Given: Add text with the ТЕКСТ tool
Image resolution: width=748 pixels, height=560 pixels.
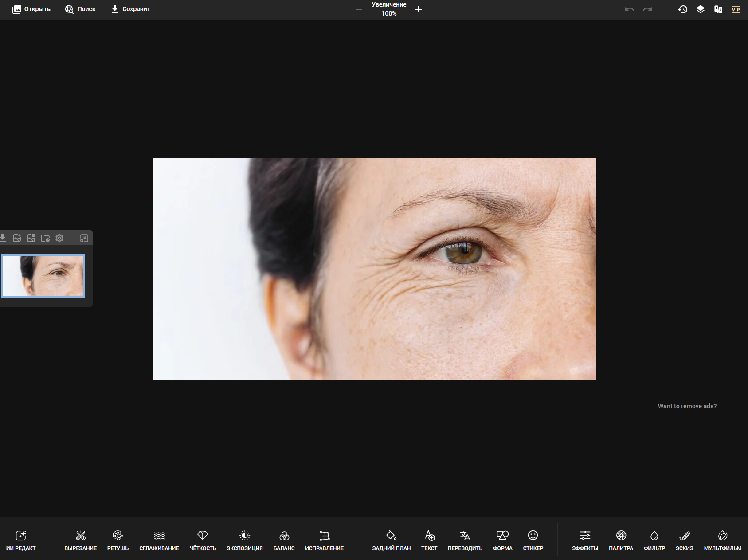Looking at the screenshot, I should tap(429, 540).
